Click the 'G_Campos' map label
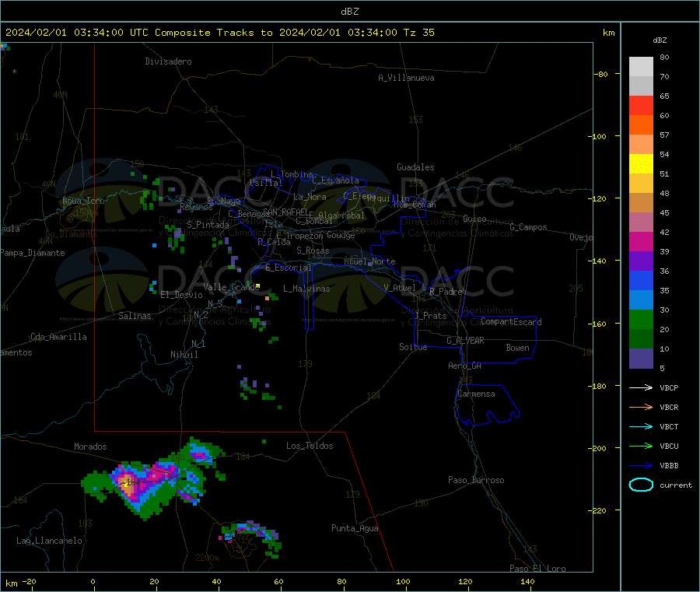700x592 pixels. [x=528, y=227]
